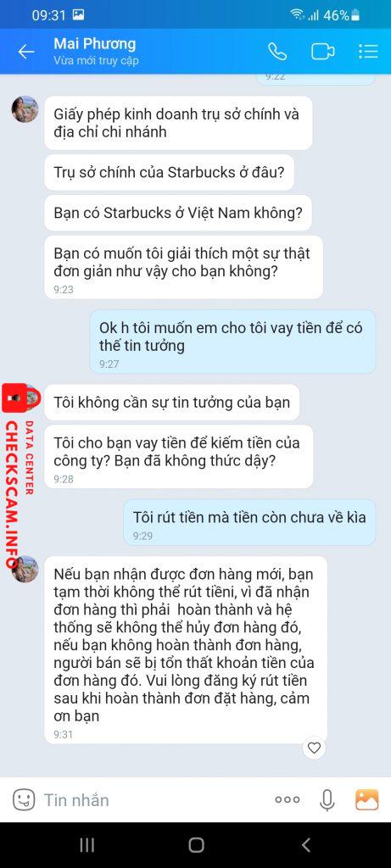Tap the microphone to record voice message
Viewport: 391px width, 868px height.
click(327, 799)
